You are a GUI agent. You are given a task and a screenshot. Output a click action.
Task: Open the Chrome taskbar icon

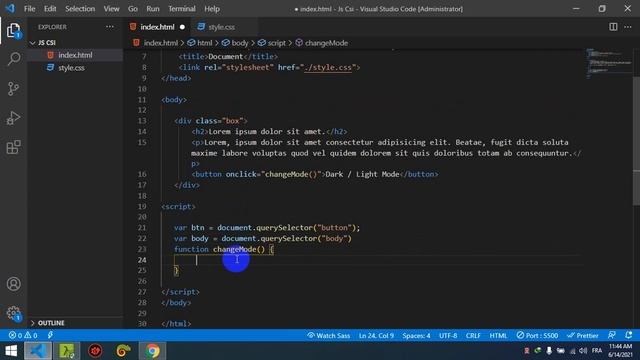coord(152,351)
